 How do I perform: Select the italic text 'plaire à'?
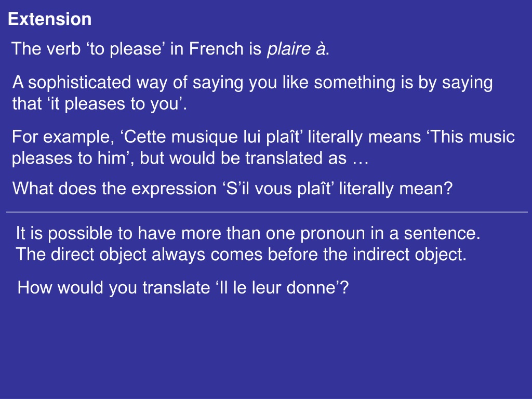pos(296,49)
